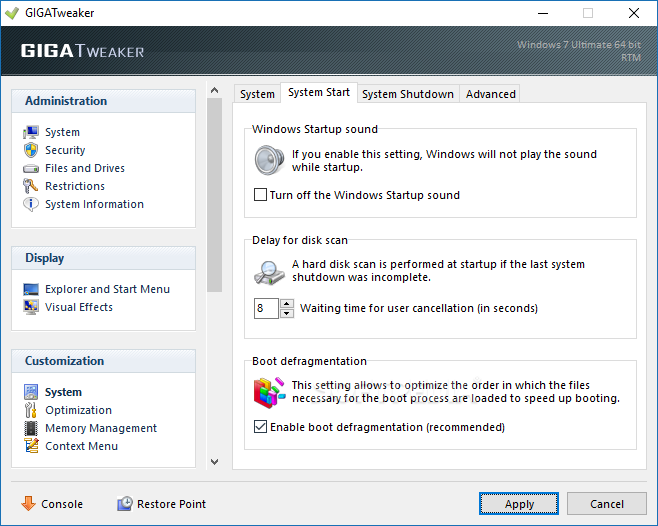Click the Visual Effects icon
The width and height of the screenshot is (658, 526).
coord(31,307)
